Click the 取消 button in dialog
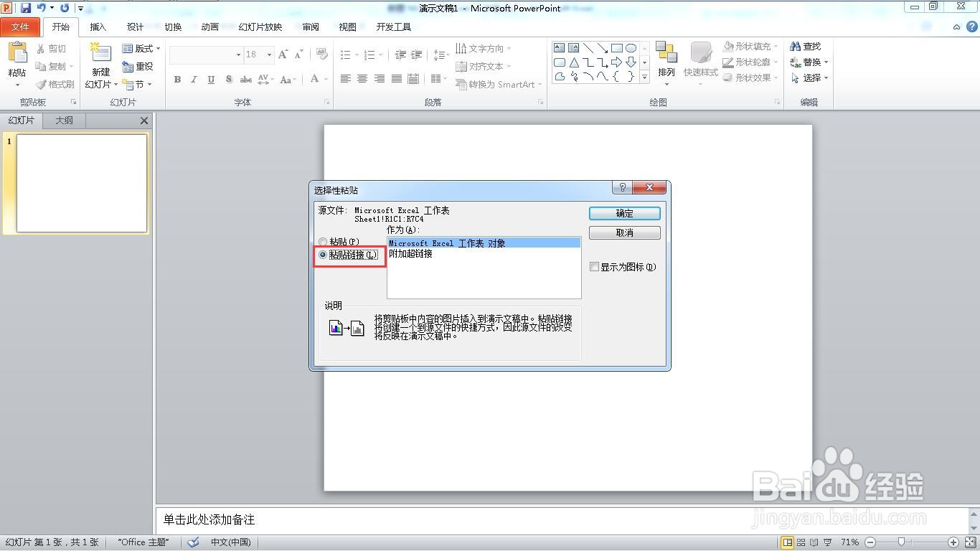The image size is (980, 551). (624, 232)
